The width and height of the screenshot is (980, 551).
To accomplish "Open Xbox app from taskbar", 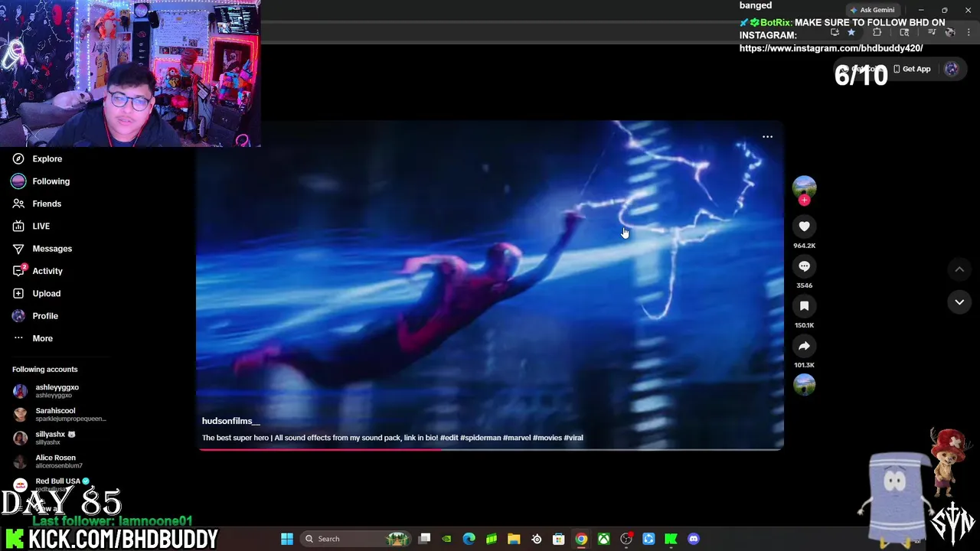I will click(x=604, y=539).
